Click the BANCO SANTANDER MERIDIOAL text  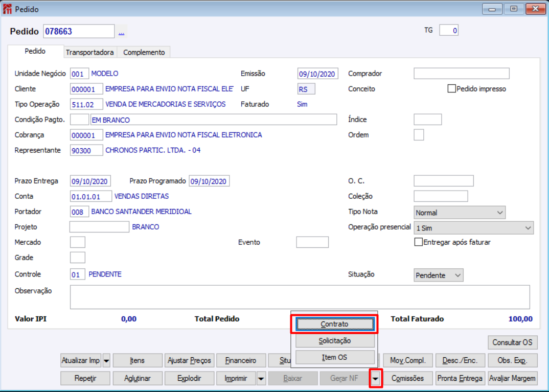pos(142,212)
